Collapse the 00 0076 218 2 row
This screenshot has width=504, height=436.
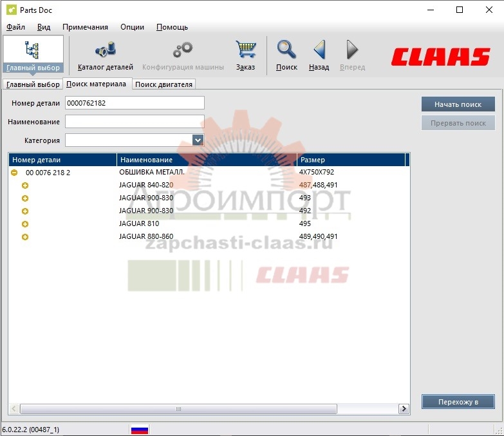[x=14, y=173]
